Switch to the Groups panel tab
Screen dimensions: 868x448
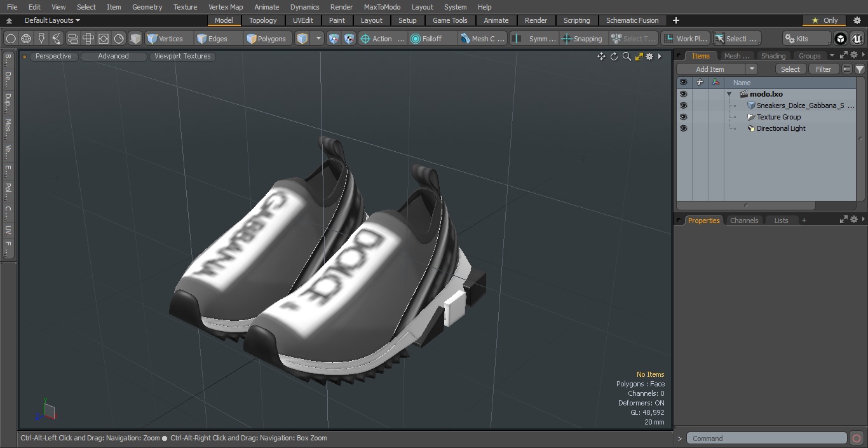click(810, 56)
